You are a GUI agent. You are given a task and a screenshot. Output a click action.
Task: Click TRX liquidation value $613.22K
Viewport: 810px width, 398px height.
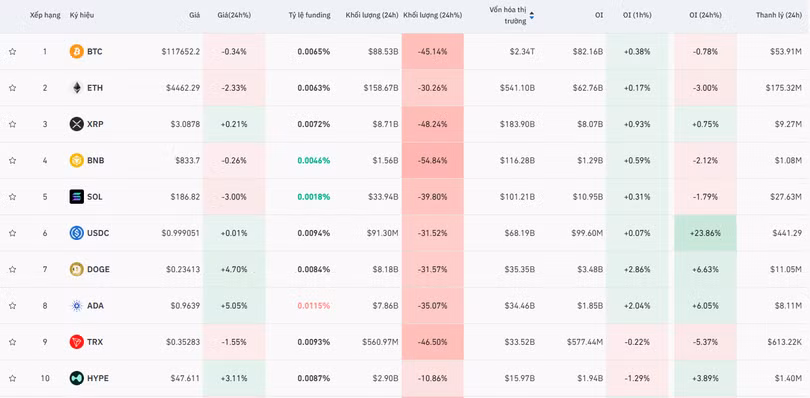[x=785, y=342]
